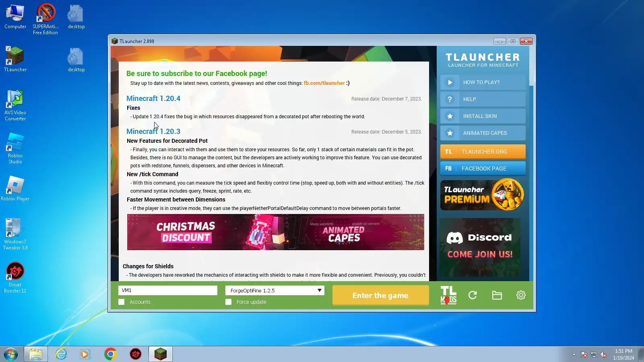Open the TLauncher Premium banner

(x=483, y=195)
